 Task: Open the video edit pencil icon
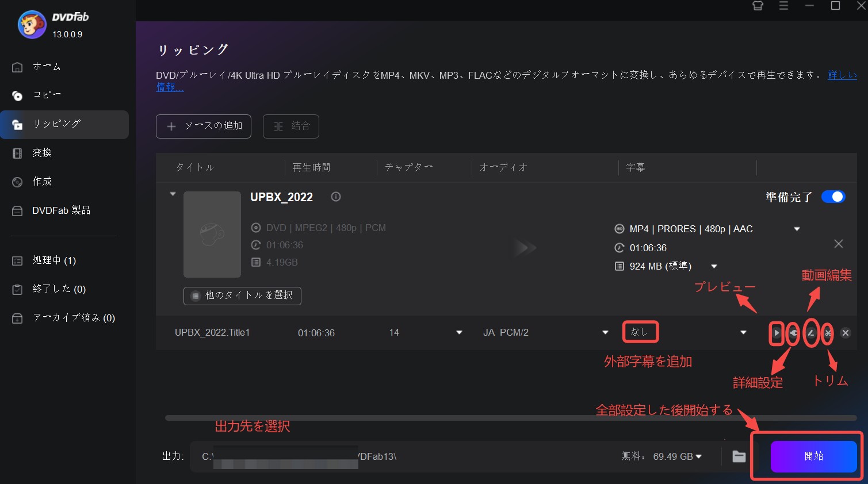point(810,333)
